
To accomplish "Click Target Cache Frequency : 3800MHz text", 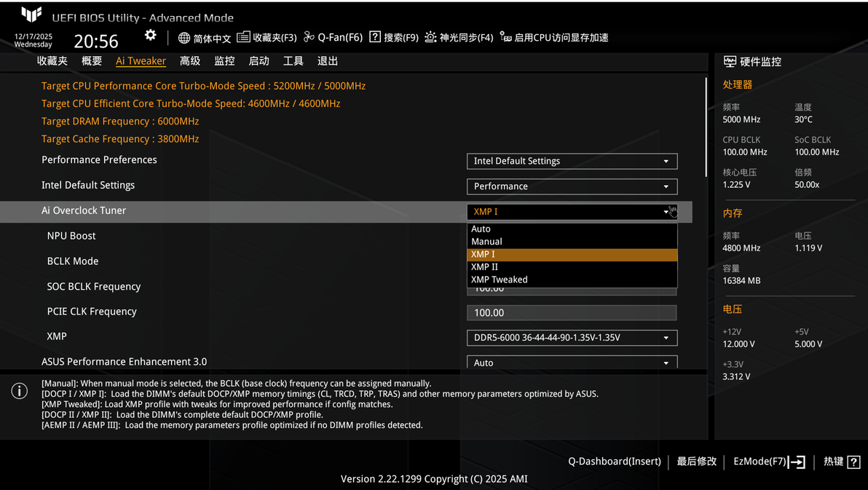I will click(x=120, y=139).
